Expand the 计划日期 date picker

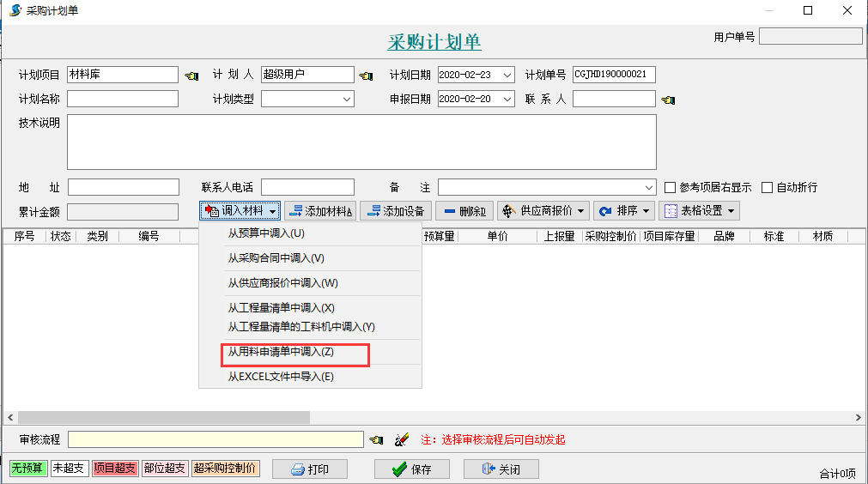[507, 76]
